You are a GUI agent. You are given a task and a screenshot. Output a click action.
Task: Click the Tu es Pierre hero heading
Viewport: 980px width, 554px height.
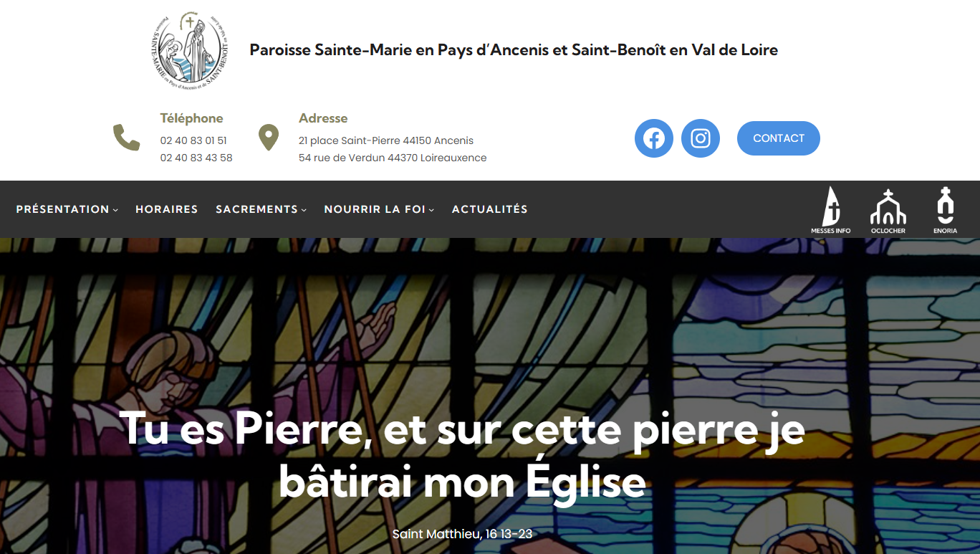pyautogui.click(x=463, y=456)
